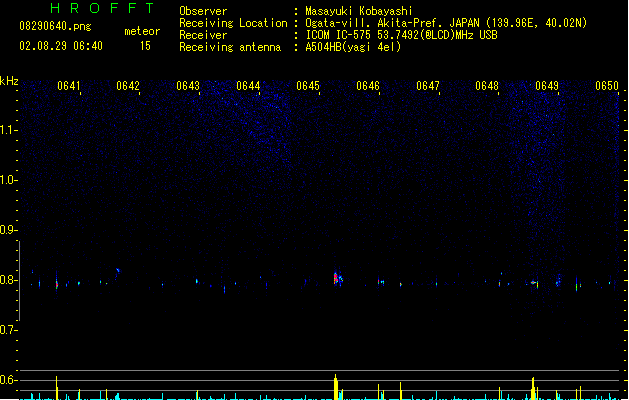Click the 0647 time marker

[428, 86]
